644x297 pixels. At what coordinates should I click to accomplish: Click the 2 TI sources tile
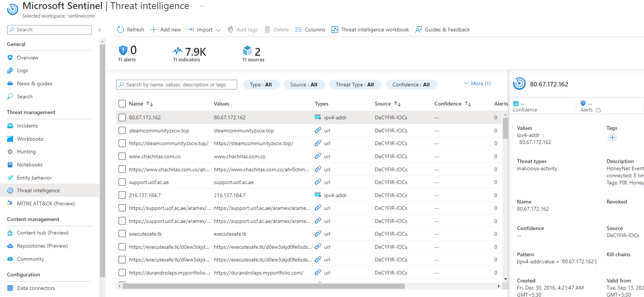point(253,54)
